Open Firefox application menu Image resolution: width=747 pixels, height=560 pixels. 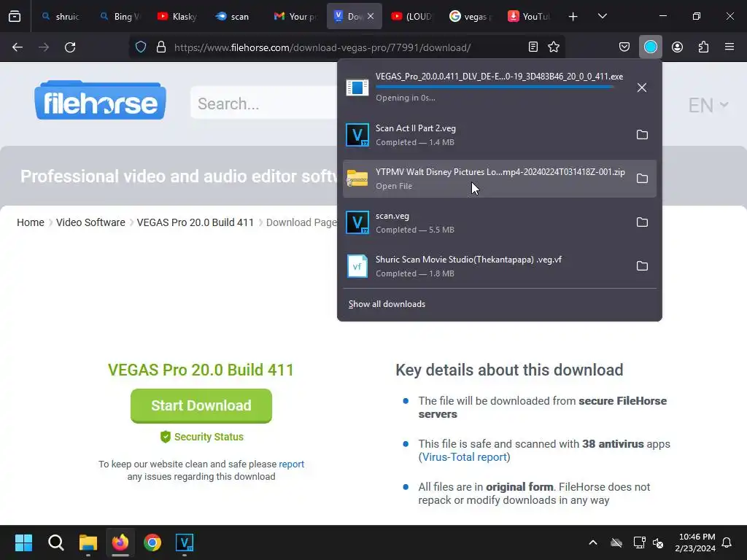coord(729,47)
